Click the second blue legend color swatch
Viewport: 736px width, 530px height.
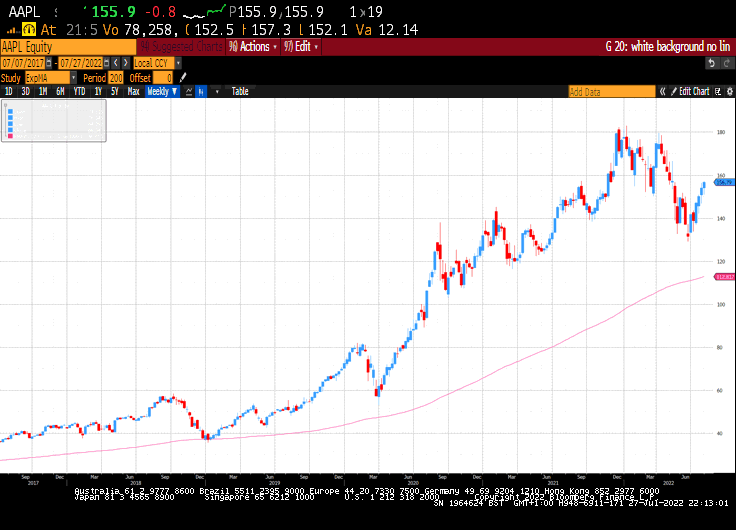tap(10, 118)
